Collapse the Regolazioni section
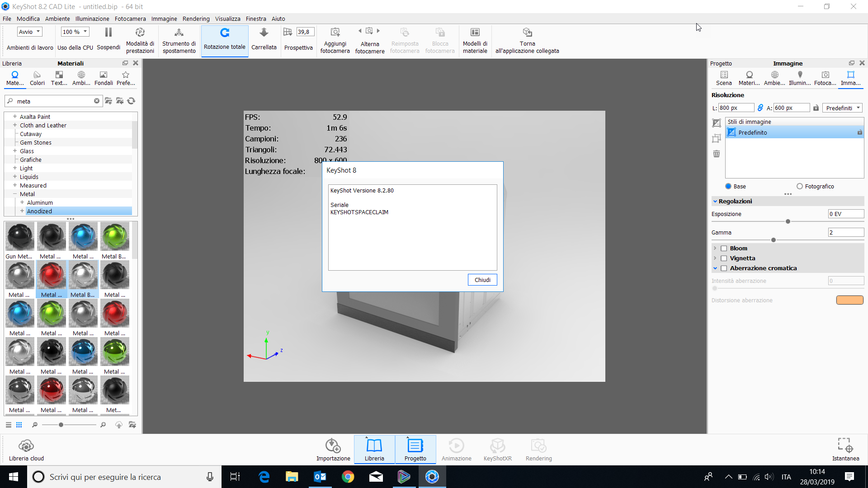Image resolution: width=868 pixels, height=488 pixels. pos(715,202)
